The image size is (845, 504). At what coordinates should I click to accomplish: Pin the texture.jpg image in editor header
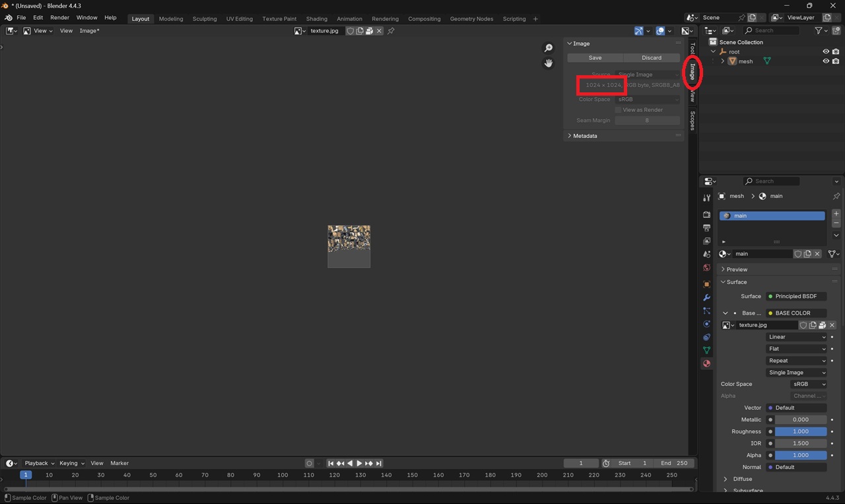tap(391, 31)
